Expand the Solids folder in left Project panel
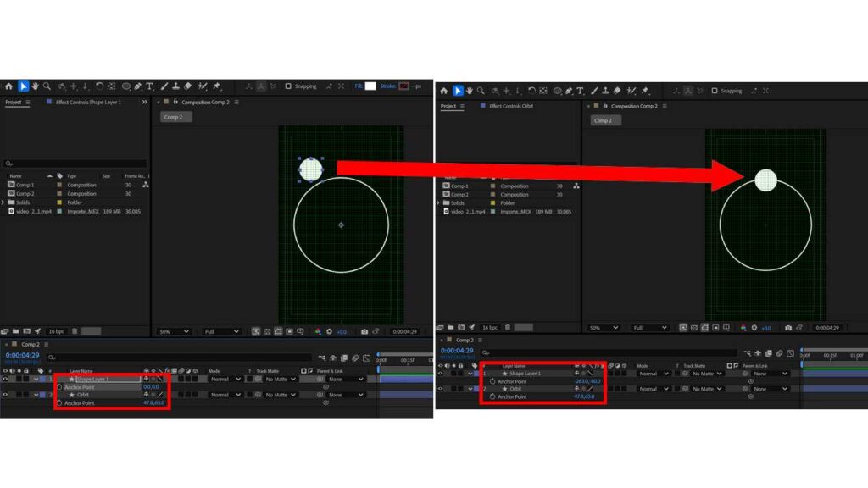 coord(3,202)
